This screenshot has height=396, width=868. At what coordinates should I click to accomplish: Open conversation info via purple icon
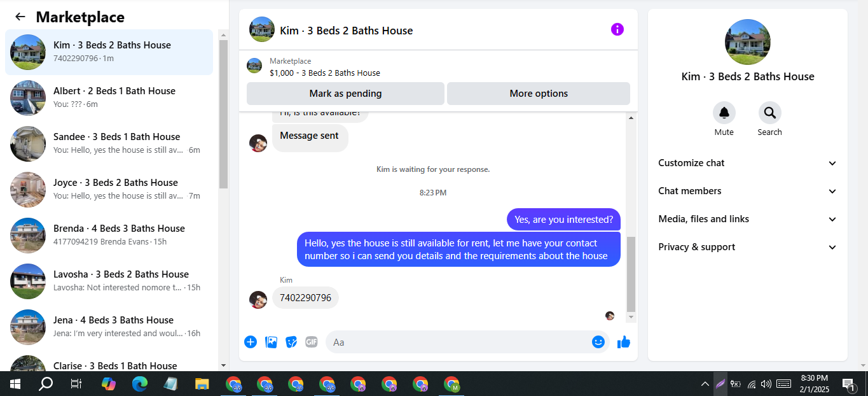(x=617, y=29)
